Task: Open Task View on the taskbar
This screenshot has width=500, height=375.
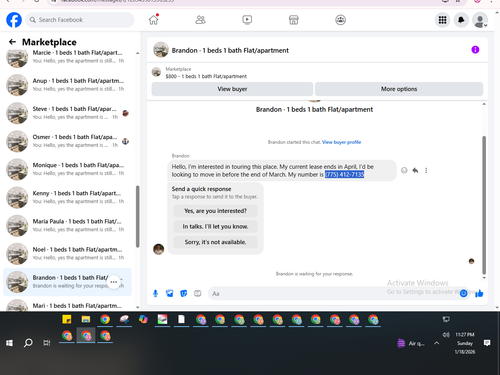Action: tap(47, 343)
